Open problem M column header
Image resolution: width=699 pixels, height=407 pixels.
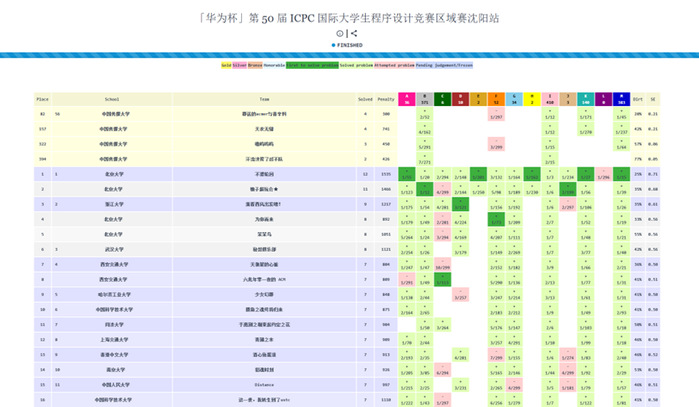[x=622, y=100]
